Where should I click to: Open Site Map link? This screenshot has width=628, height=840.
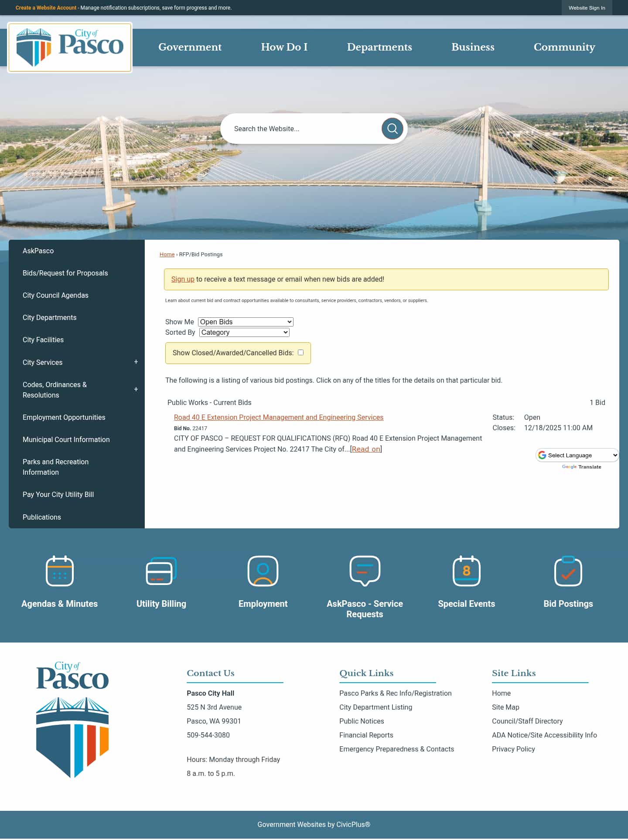(x=505, y=707)
